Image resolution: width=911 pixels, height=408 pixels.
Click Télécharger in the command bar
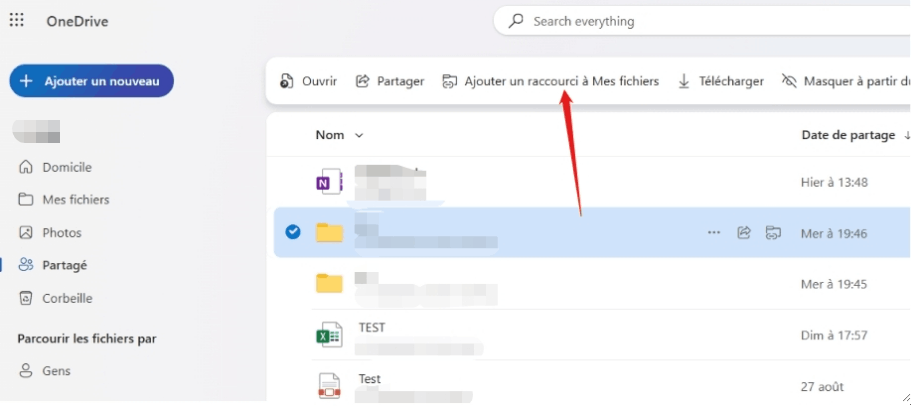(x=720, y=81)
